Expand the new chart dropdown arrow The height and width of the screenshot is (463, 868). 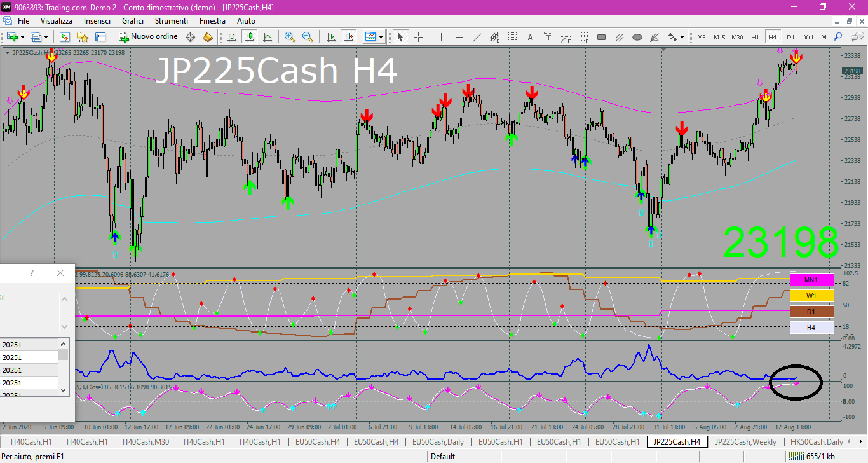pyautogui.click(x=22, y=37)
